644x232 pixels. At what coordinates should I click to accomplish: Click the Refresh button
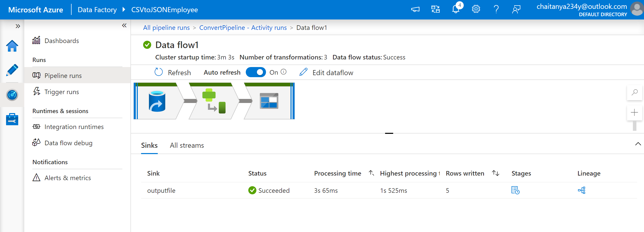click(173, 73)
